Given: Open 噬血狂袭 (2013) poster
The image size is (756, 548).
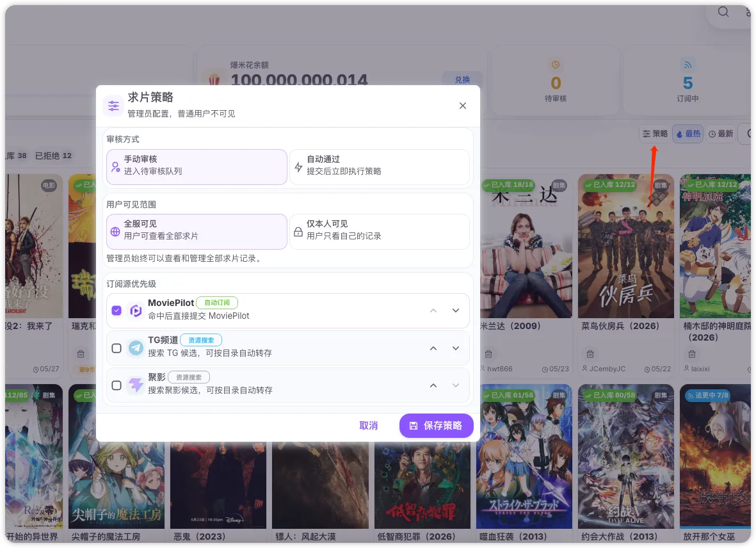Looking at the screenshot, I should (x=524, y=456).
